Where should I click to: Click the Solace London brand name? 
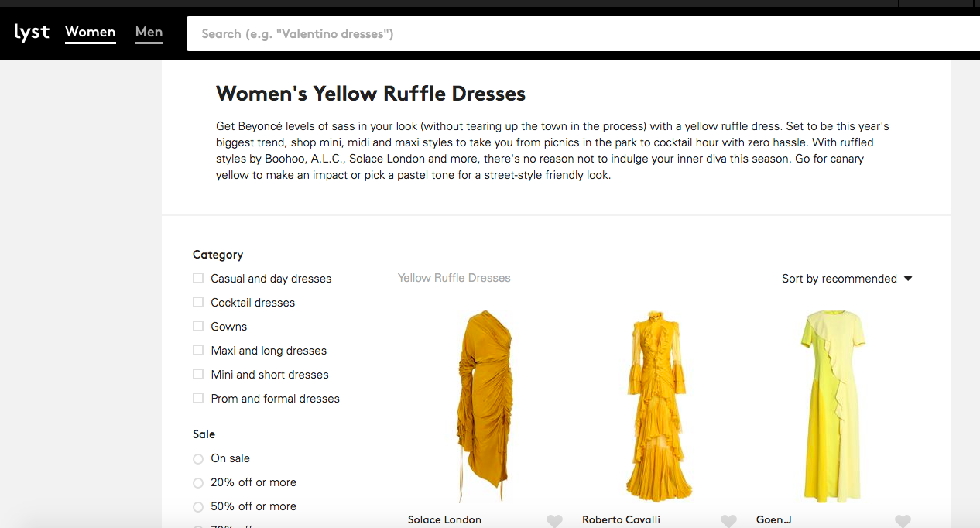point(444,520)
